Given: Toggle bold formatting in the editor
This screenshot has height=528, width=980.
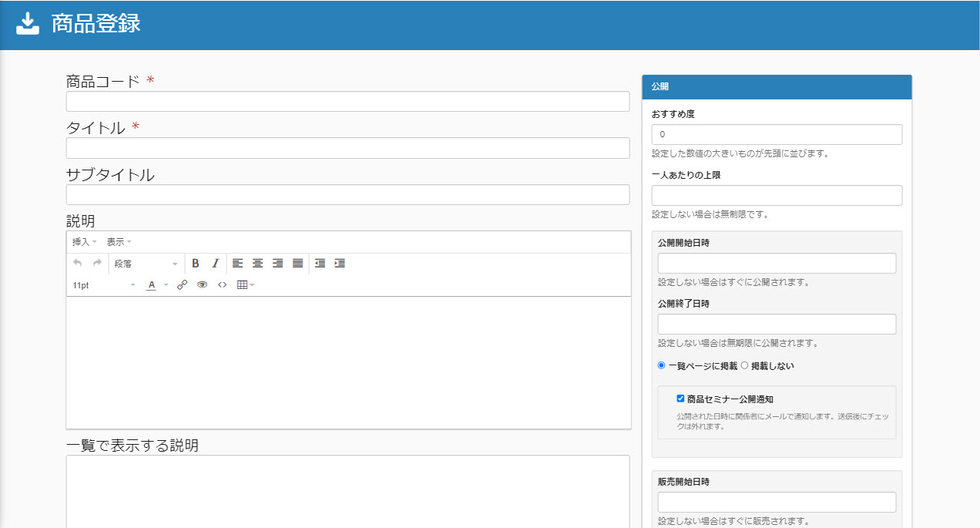Looking at the screenshot, I should point(196,264).
